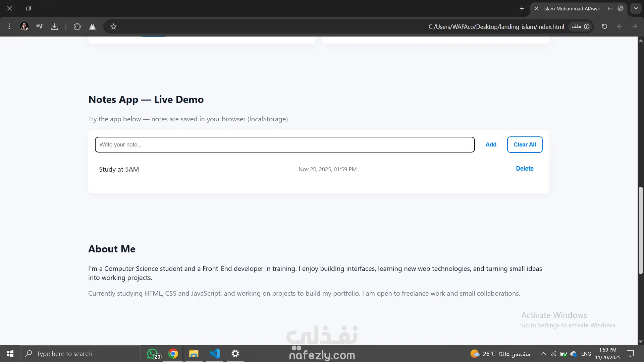Image resolution: width=644 pixels, height=362 pixels.
Task: Open a new tab with plus button
Action: point(522,8)
